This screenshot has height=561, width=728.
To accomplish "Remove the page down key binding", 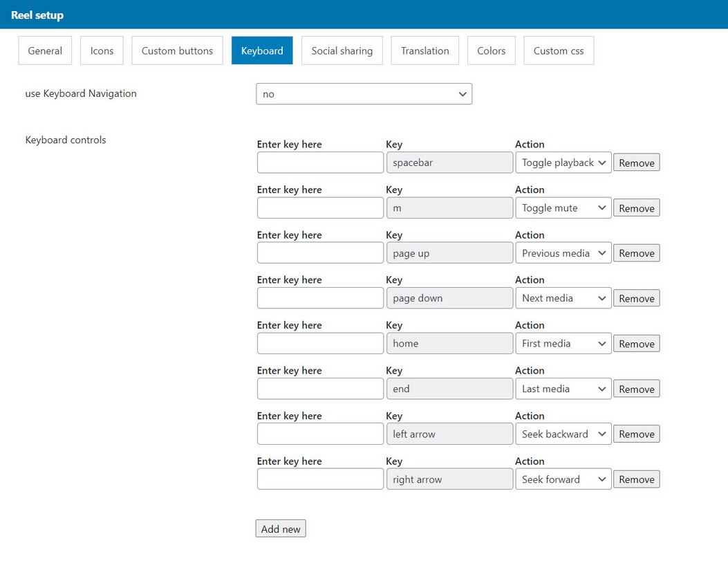I will click(636, 299).
